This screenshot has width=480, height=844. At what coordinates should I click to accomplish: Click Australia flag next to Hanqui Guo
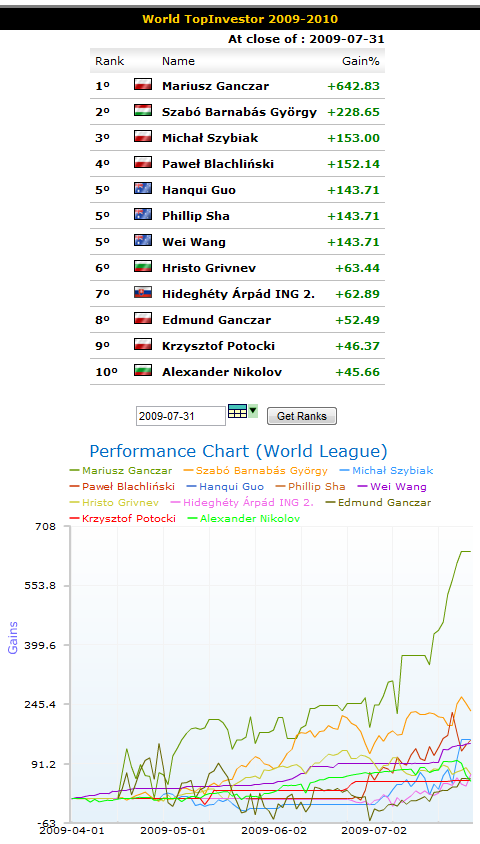(x=143, y=188)
